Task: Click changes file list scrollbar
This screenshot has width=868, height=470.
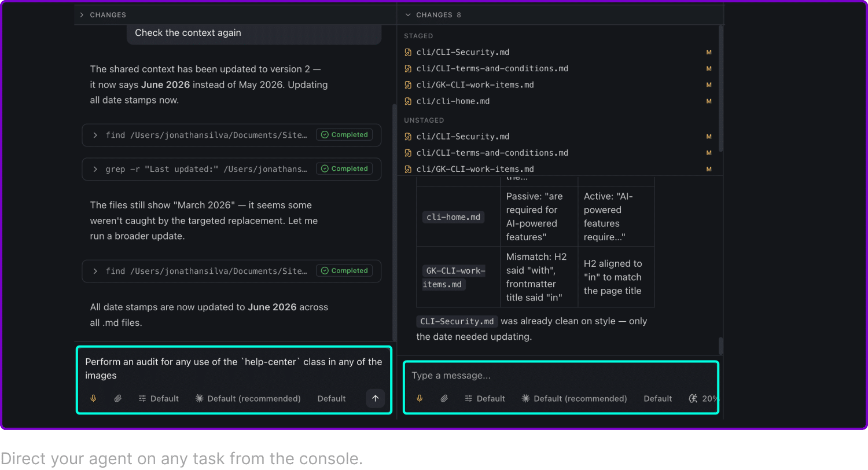Action: pos(720,89)
